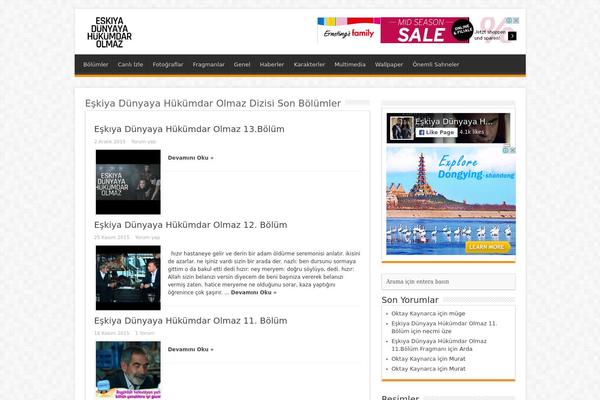This screenshot has height=400, width=600.
Task: Click Devamını Oku in the 12. Bölüm excerpt
Action: [x=254, y=292]
